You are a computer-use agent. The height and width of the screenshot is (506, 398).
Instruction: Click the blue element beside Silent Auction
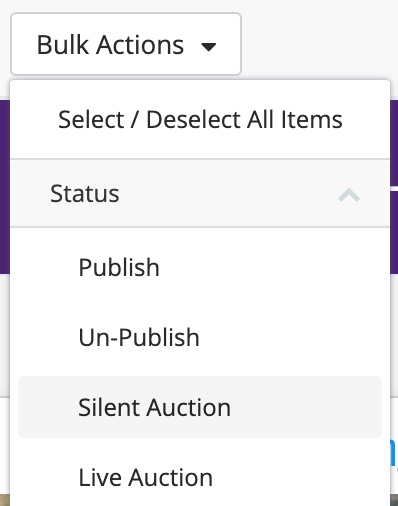click(394, 453)
